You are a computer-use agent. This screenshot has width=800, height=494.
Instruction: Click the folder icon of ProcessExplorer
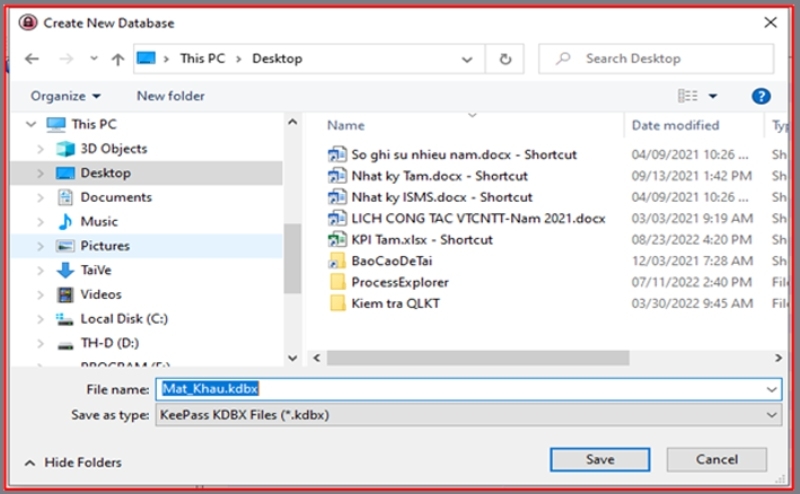tap(337, 282)
